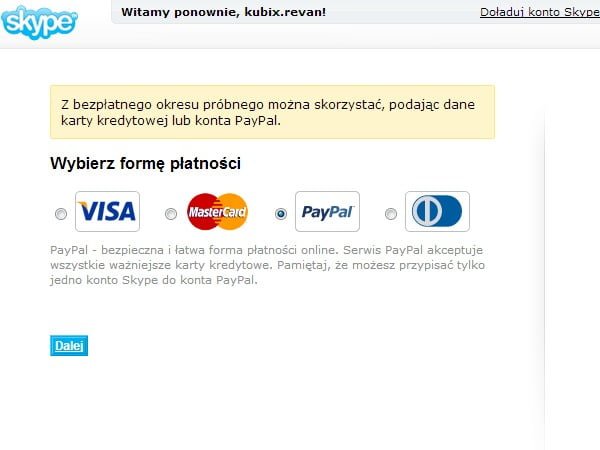Click the gray welcome header bar
Image resolution: width=600 pixels, height=450 pixels.
(356, 12)
